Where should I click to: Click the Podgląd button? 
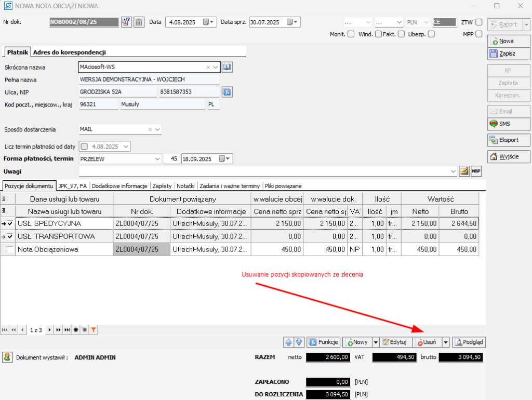(x=469, y=342)
